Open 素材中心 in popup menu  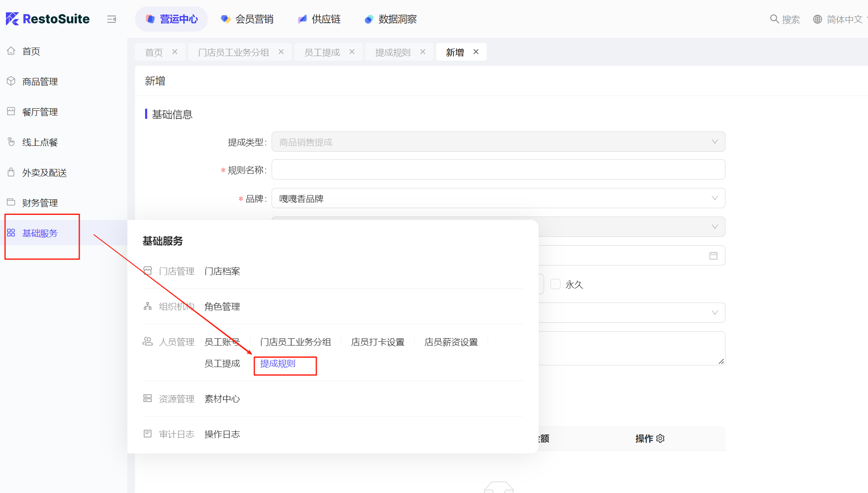[x=222, y=399]
